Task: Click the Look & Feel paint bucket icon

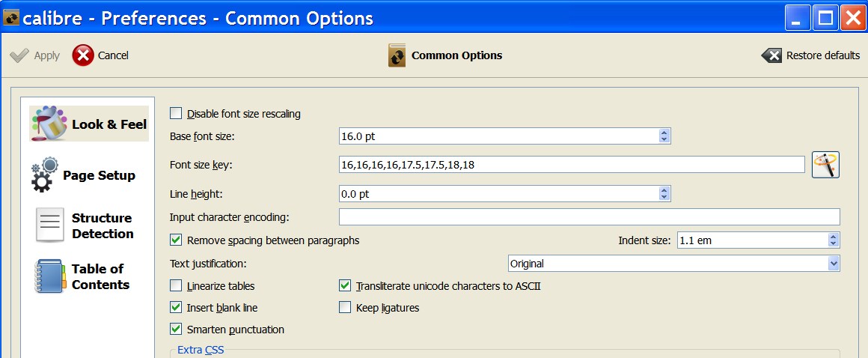Action: coord(49,124)
